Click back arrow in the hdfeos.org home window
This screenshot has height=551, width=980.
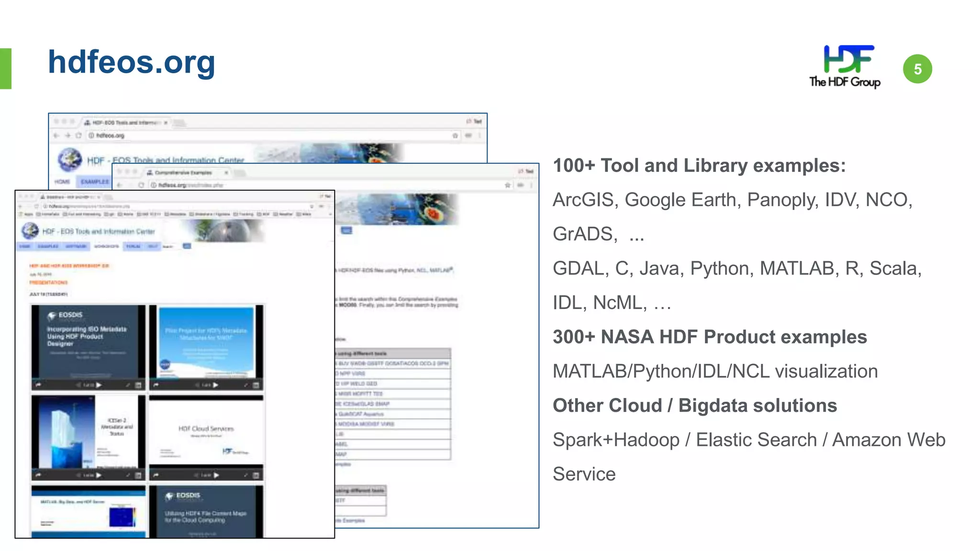pyautogui.click(x=56, y=135)
